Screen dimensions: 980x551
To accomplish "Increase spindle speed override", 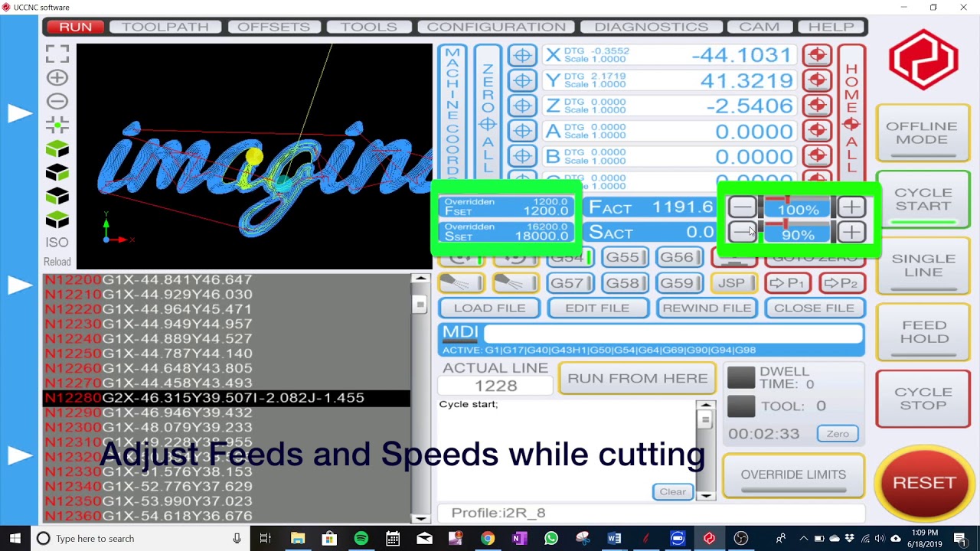I will coord(851,232).
